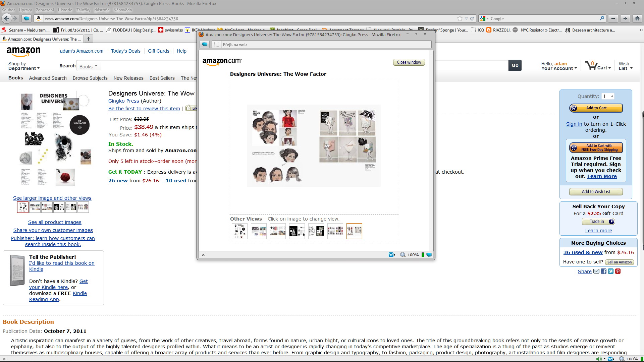Select the orange-outlined last thumbnail in Other Views
Image resolution: width=644 pixels, height=362 pixels.
[x=354, y=231]
